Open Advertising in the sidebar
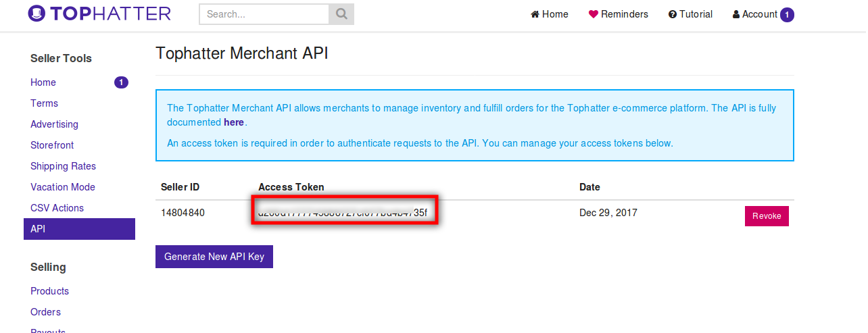Viewport: 868px width, 333px height. click(x=54, y=124)
